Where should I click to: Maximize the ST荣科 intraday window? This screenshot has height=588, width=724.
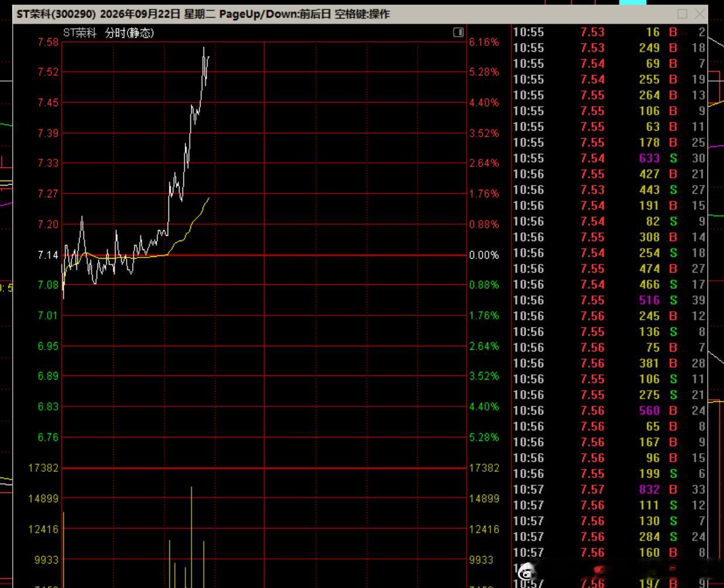click(682, 13)
